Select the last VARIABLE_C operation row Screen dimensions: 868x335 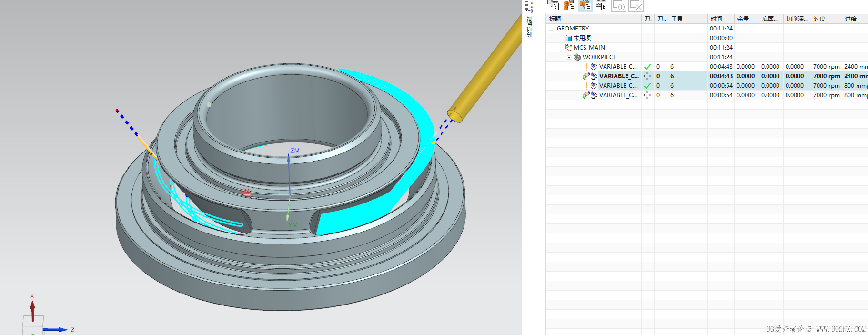click(x=617, y=95)
